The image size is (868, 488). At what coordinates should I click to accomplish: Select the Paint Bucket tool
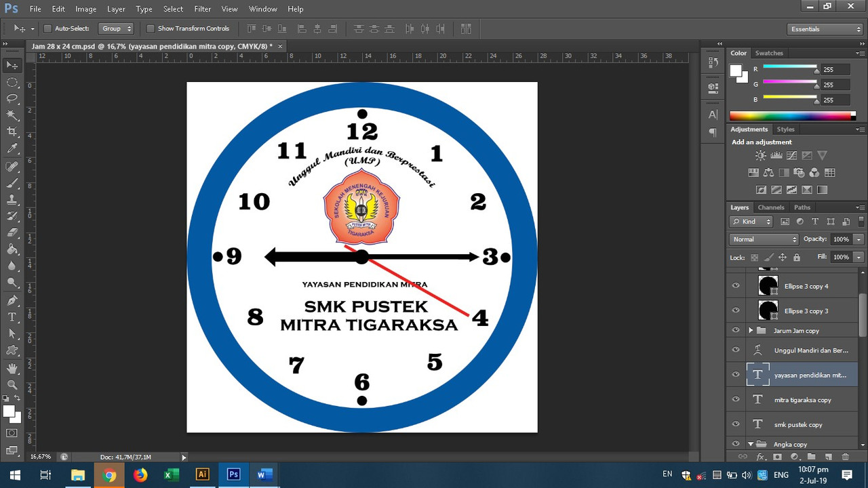(x=12, y=249)
